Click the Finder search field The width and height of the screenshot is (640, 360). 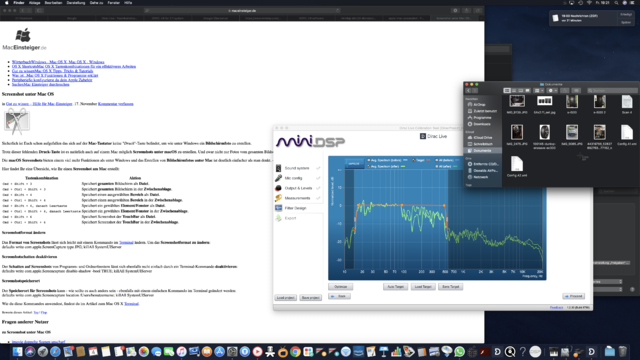tap(612, 91)
